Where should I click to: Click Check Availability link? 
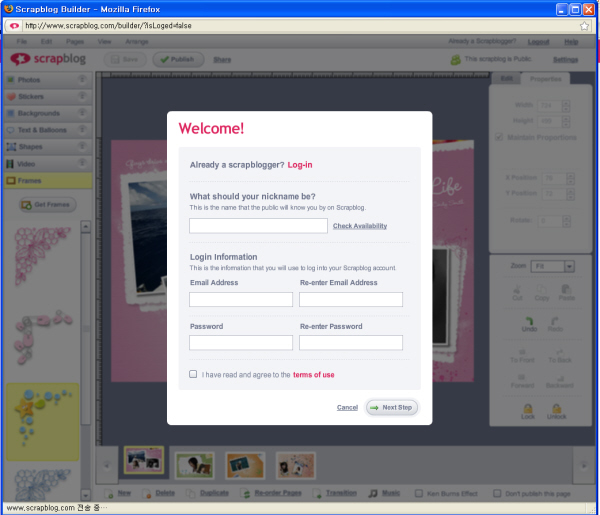(x=360, y=226)
